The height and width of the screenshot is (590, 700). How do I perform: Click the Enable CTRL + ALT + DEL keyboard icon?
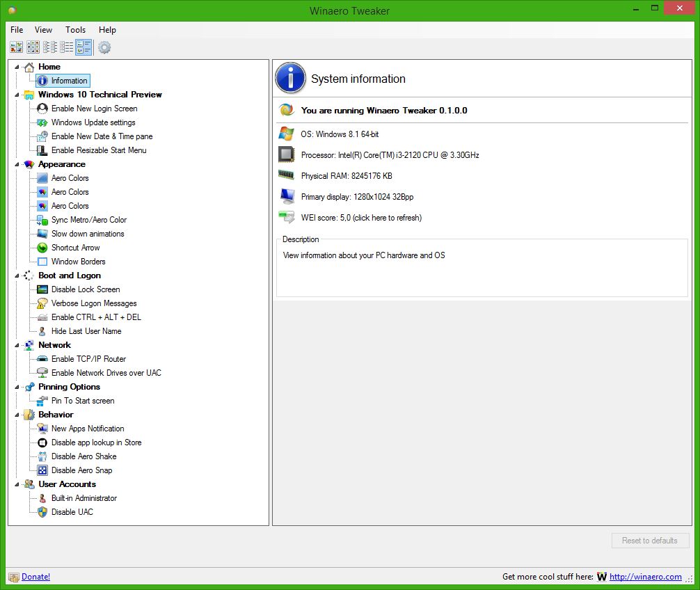pyautogui.click(x=42, y=317)
